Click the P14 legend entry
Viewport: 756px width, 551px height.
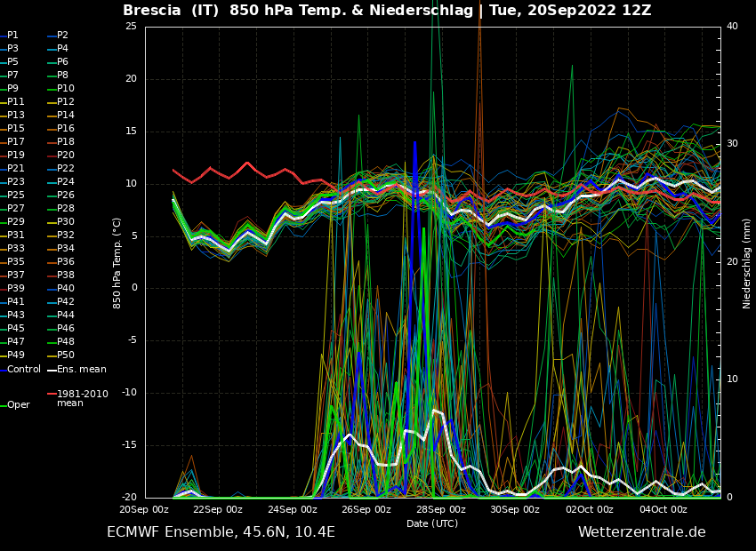coord(60,116)
